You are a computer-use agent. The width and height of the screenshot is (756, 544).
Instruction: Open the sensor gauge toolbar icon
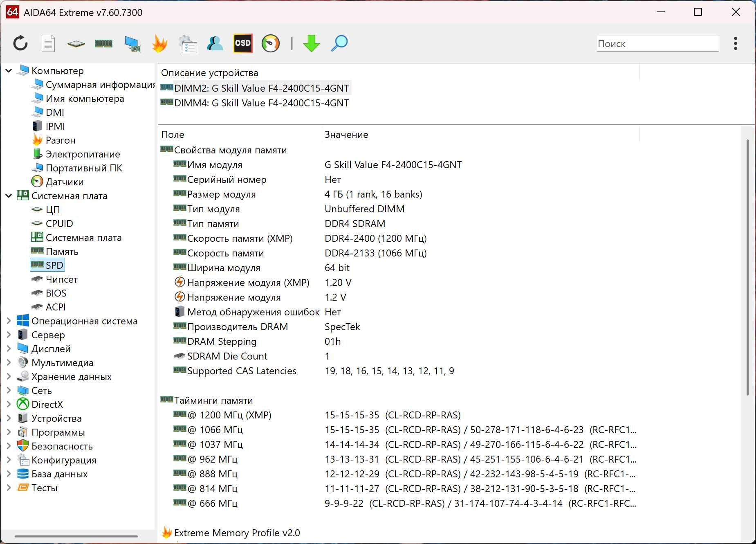click(271, 43)
